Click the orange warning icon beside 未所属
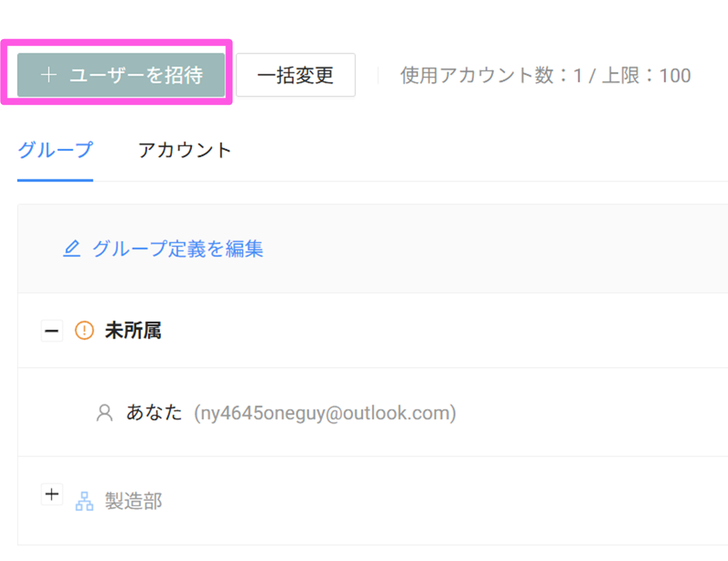This screenshot has width=728, height=561. click(84, 331)
